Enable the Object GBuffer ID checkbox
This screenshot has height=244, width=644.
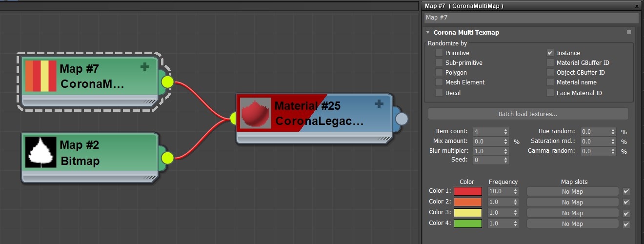[x=550, y=72]
